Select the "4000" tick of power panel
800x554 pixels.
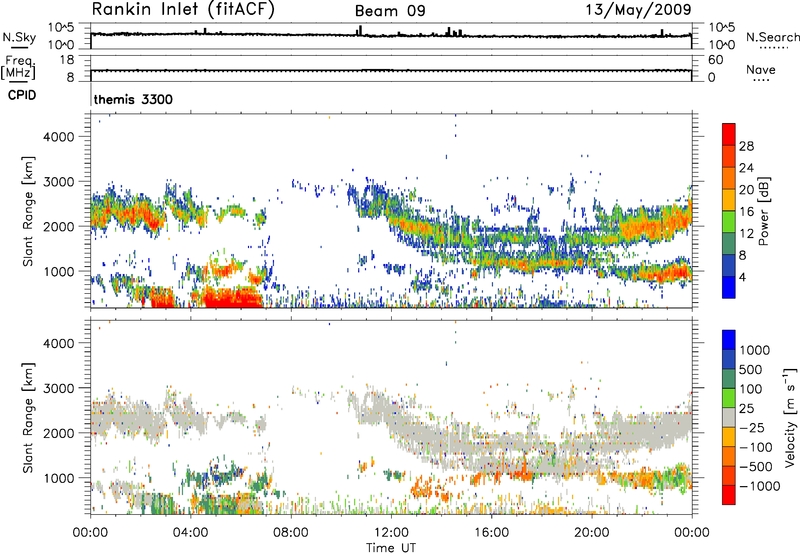click(x=59, y=137)
